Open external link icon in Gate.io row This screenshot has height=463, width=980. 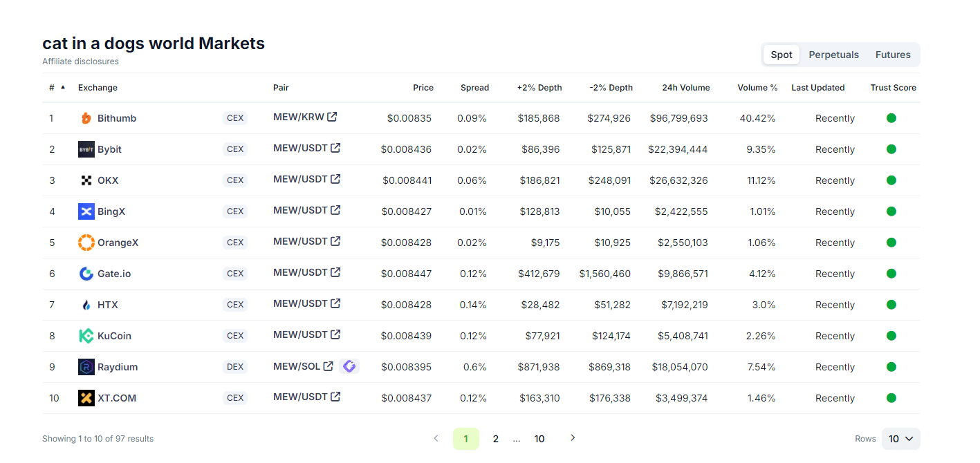coord(335,272)
